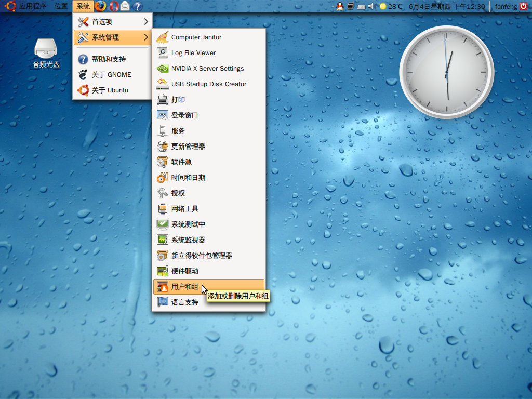Click the network monitor tray icon
The image size is (532, 399).
[351, 6]
